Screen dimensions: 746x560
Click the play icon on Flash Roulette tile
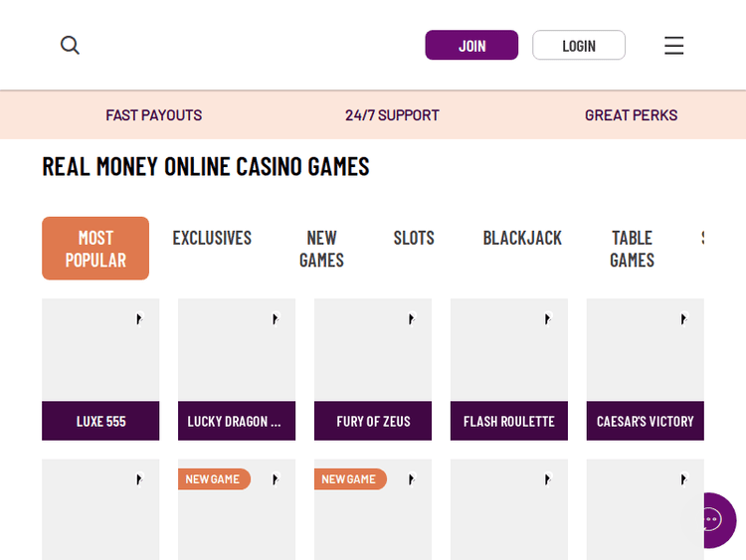coord(547,319)
